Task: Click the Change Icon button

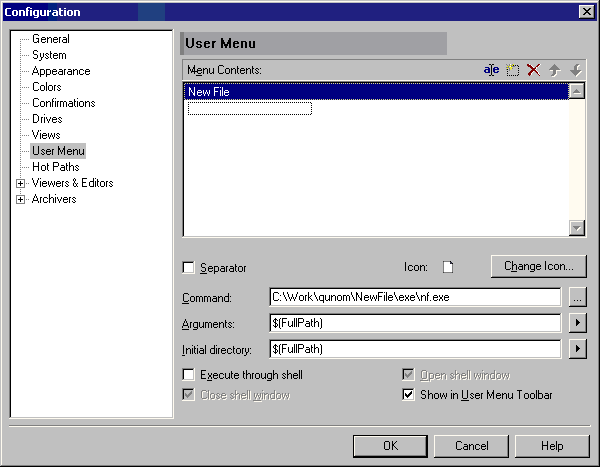Action: coord(538,266)
